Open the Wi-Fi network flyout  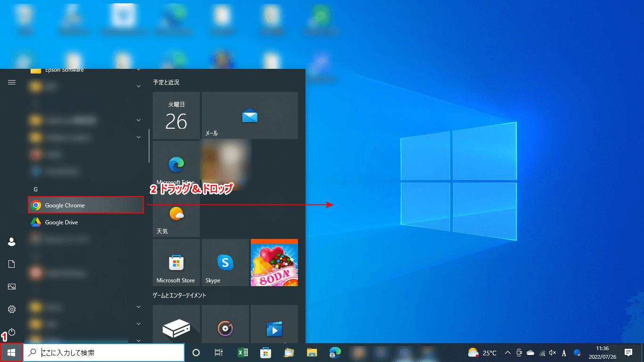point(542,353)
